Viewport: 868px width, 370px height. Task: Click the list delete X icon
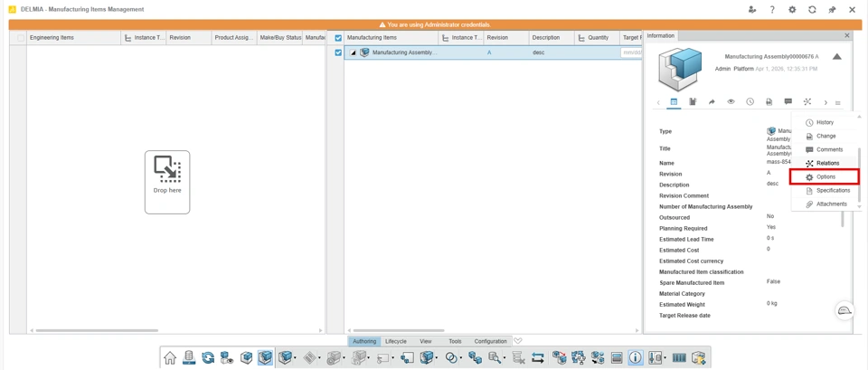click(x=518, y=358)
